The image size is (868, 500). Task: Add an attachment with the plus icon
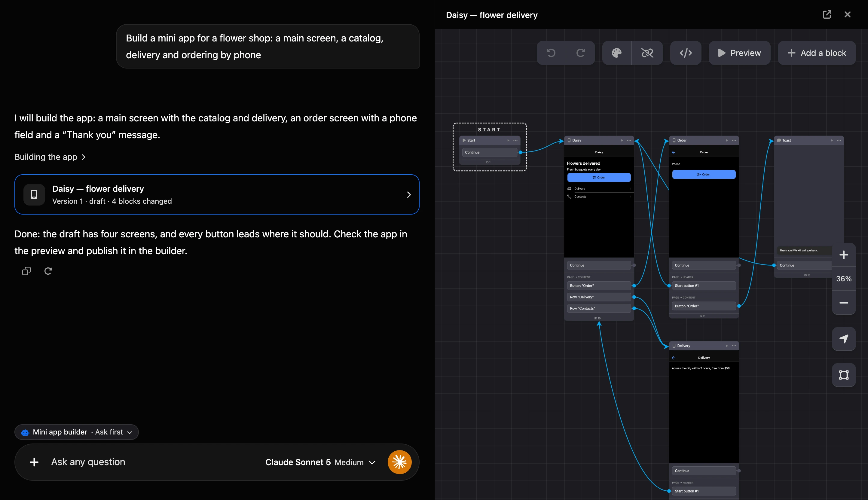pyautogui.click(x=34, y=462)
